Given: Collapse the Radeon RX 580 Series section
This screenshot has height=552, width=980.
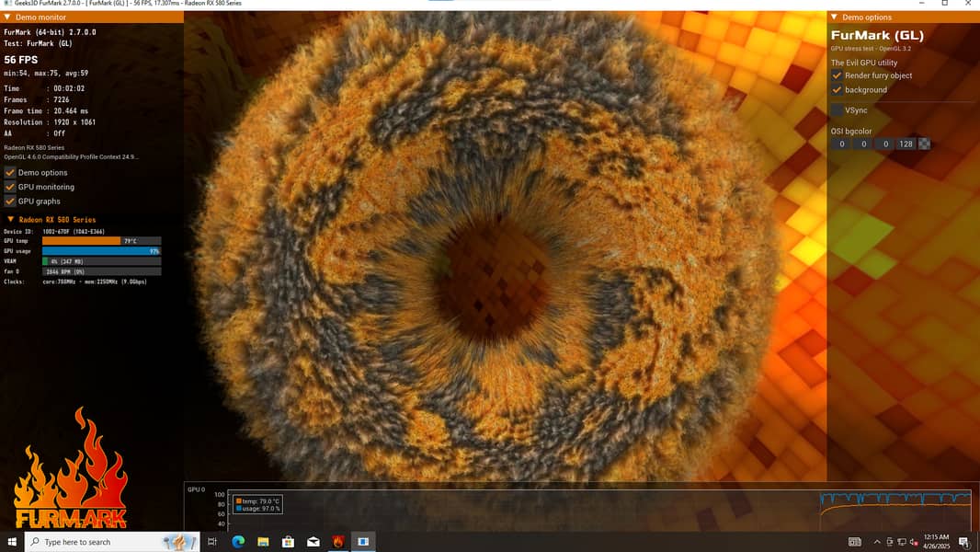Looking at the screenshot, I should [x=11, y=220].
